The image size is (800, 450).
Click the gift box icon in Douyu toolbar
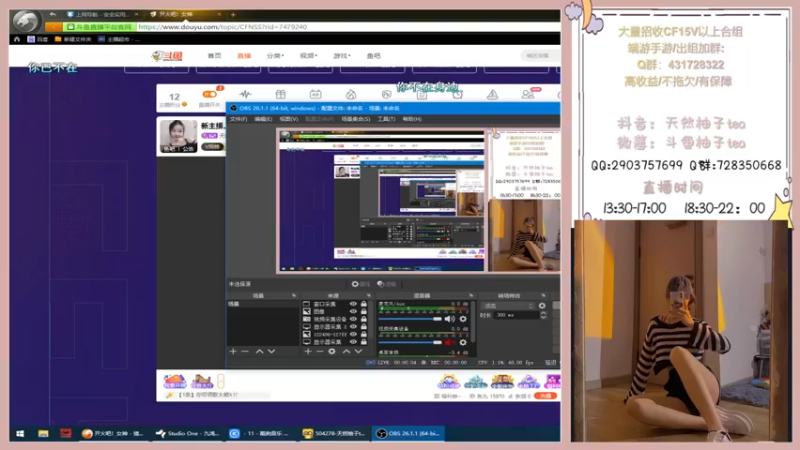(x=281, y=94)
